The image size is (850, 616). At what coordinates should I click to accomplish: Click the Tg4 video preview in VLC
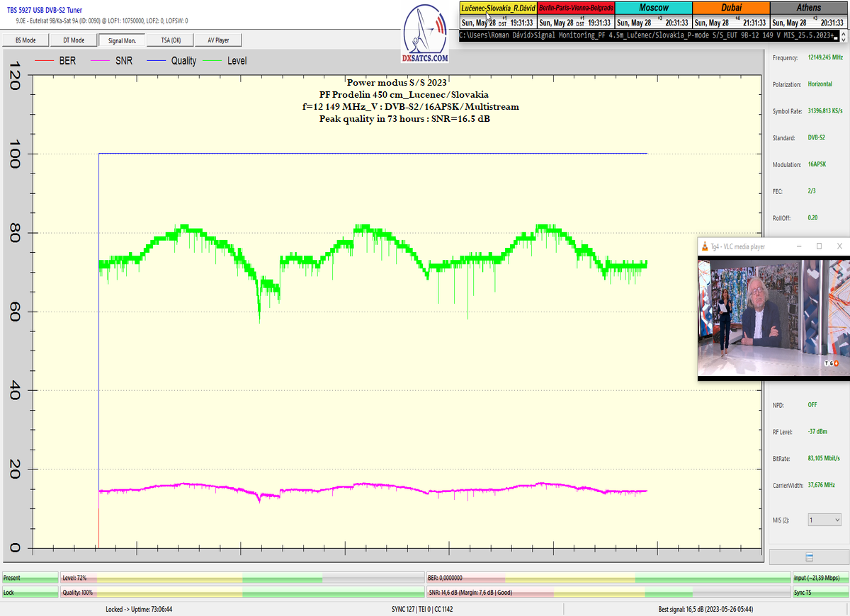coord(773,316)
